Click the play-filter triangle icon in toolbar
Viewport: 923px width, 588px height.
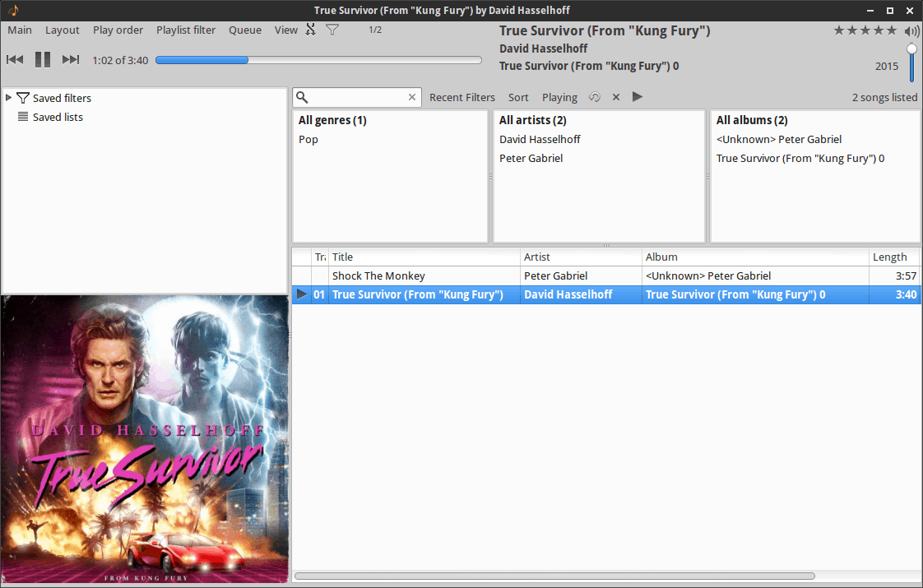tap(638, 96)
